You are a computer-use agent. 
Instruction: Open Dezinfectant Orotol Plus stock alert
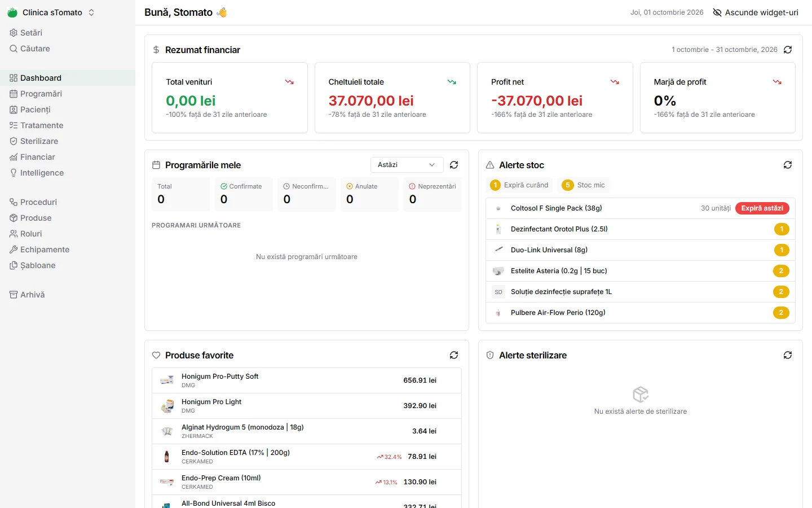641,229
